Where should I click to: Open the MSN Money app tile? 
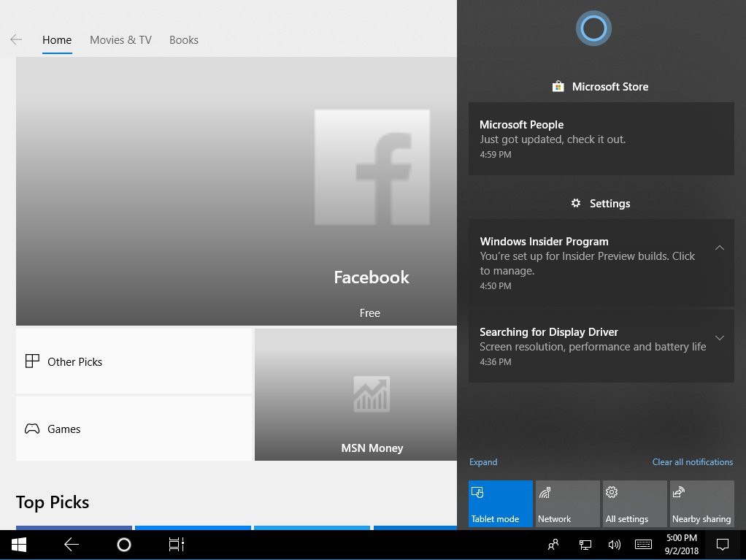pyautogui.click(x=356, y=394)
